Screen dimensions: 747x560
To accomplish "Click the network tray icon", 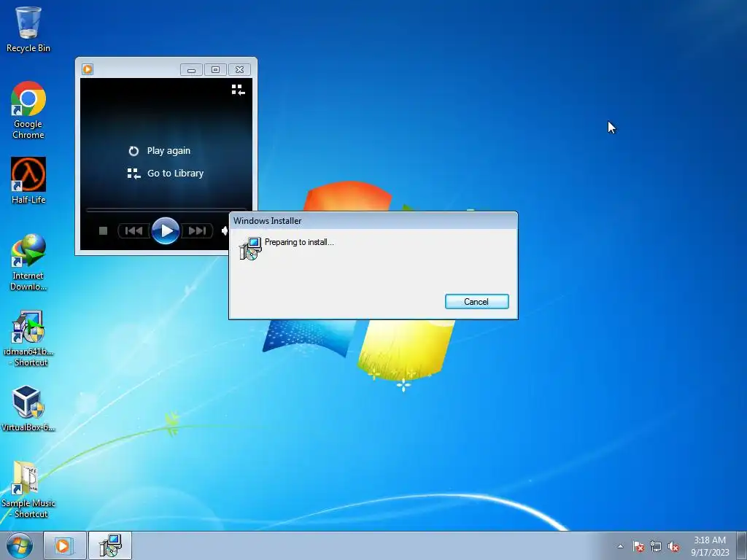I will click(656, 547).
